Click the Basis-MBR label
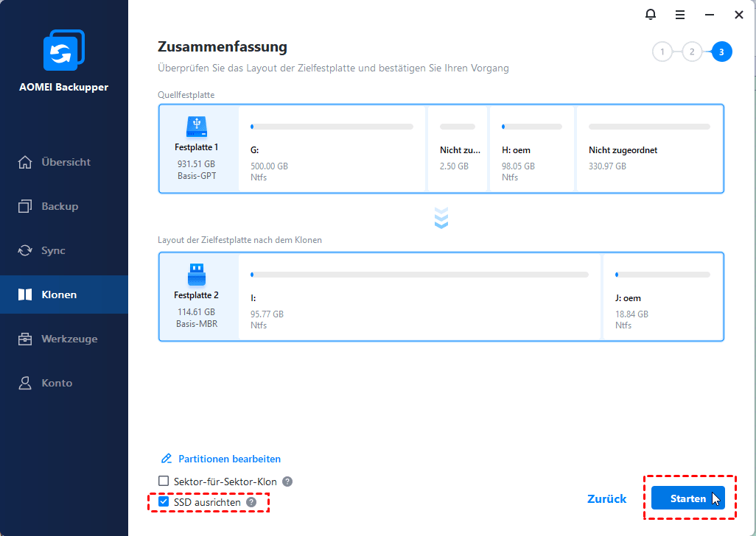This screenshot has height=536, width=756. pyautogui.click(x=197, y=324)
